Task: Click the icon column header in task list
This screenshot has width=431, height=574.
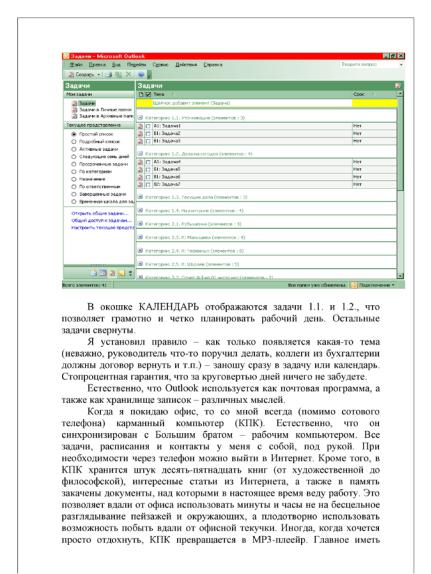Action: tap(141, 94)
